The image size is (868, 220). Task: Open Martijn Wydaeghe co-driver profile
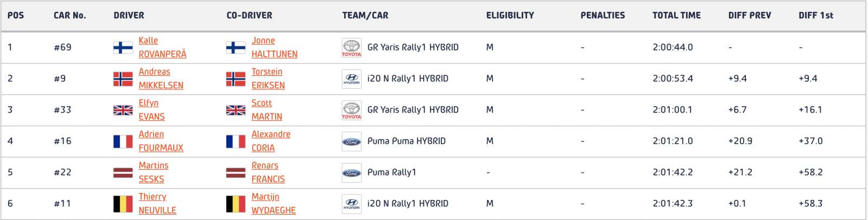point(274,203)
